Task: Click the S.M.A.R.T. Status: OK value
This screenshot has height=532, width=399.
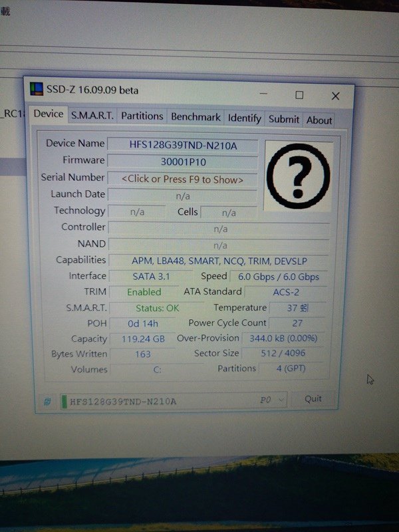Action: pyautogui.click(x=157, y=308)
